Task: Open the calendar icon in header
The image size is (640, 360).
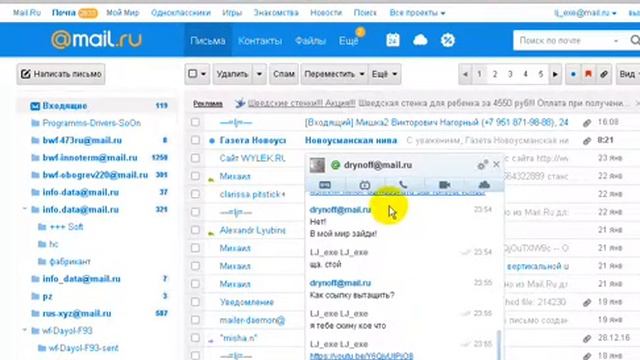Action: (393, 40)
